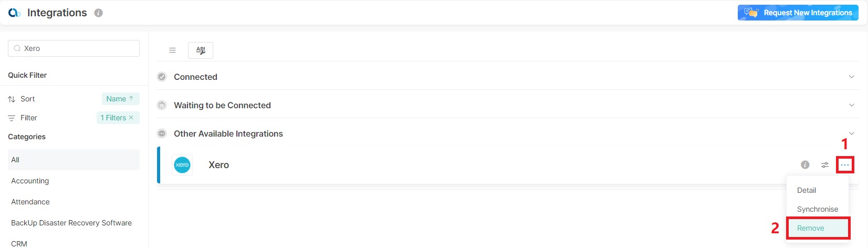
Task: Expand Waiting to be Connected section
Action: [851, 105]
